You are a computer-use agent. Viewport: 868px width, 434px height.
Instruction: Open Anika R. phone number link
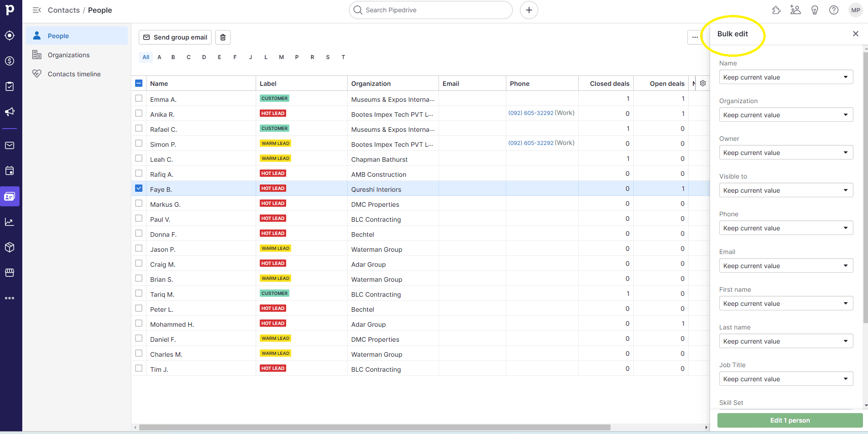[x=531, y=113]
